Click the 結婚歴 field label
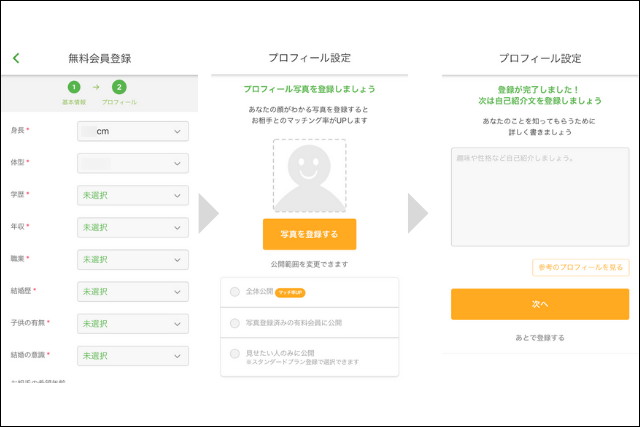Screen dimensions: 640x427 tap(21, 291)
